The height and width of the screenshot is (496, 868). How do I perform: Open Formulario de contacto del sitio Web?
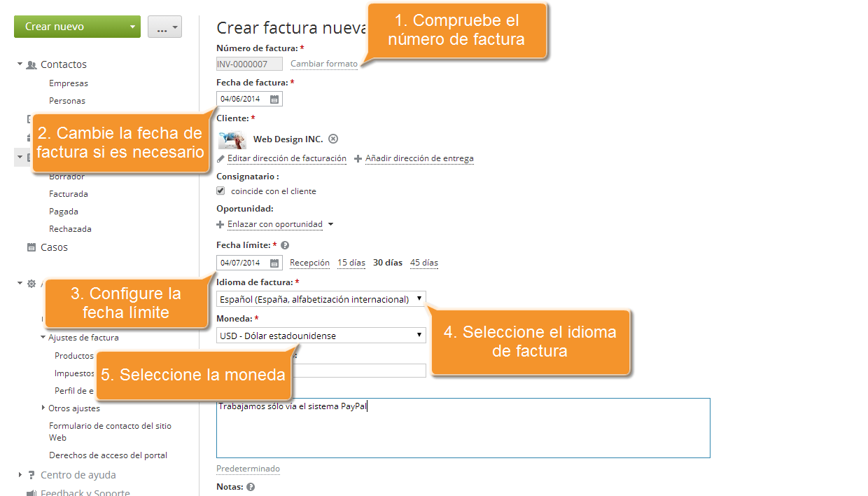110,432
